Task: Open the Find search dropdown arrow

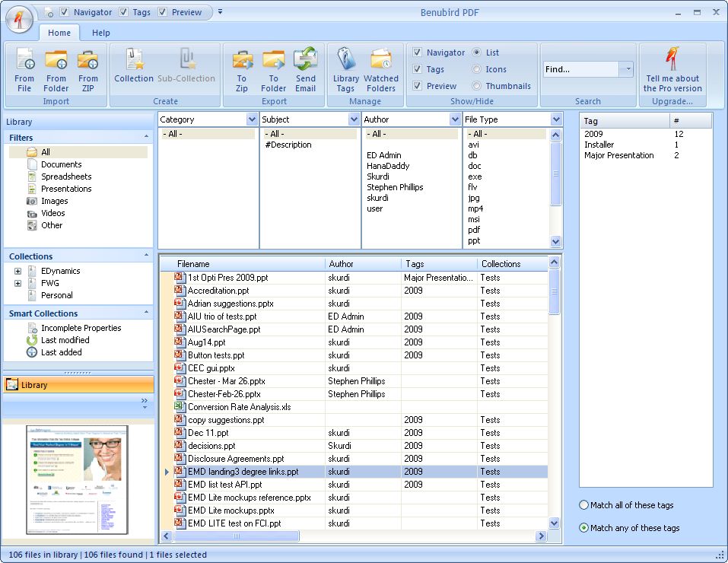Action: tap(628, 69)
